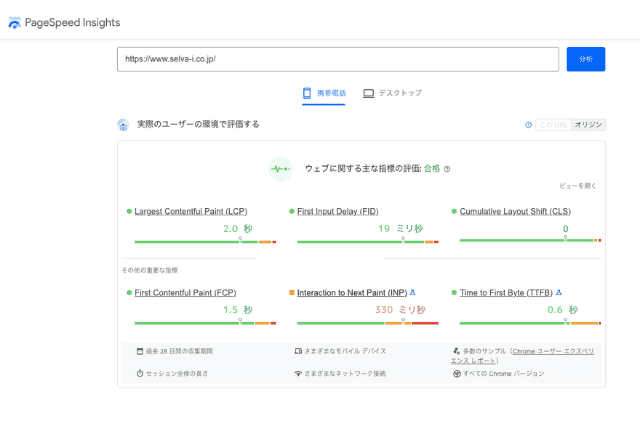Click the 合格 assessment result text
The height and width of the screenshot is (427, 640).
tap(432, 169)
